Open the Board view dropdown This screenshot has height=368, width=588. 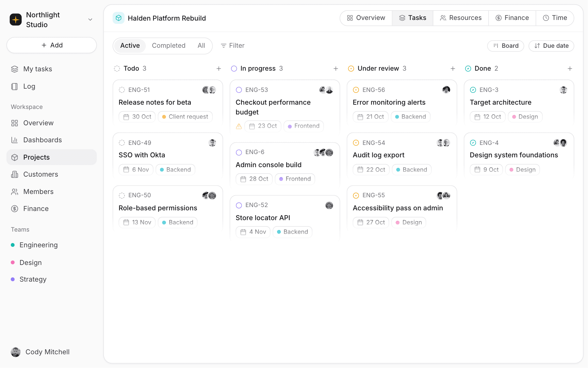point(506,46)
